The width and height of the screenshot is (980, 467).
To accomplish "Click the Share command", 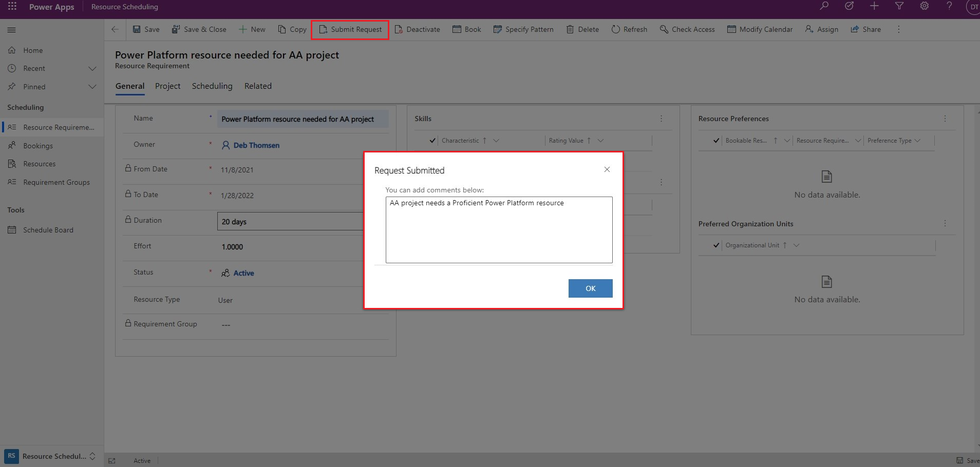I will (x=866, y=29).
